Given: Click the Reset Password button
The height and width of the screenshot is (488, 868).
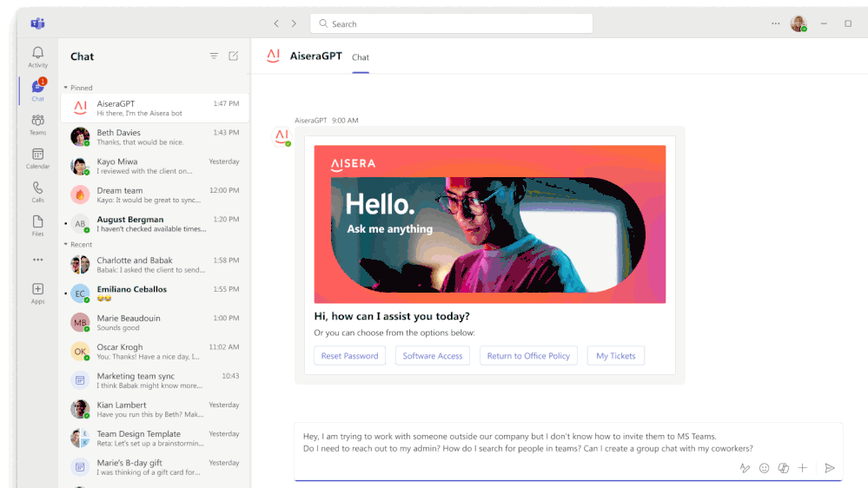Looking at the screenshot, I should tap(350, 356).
